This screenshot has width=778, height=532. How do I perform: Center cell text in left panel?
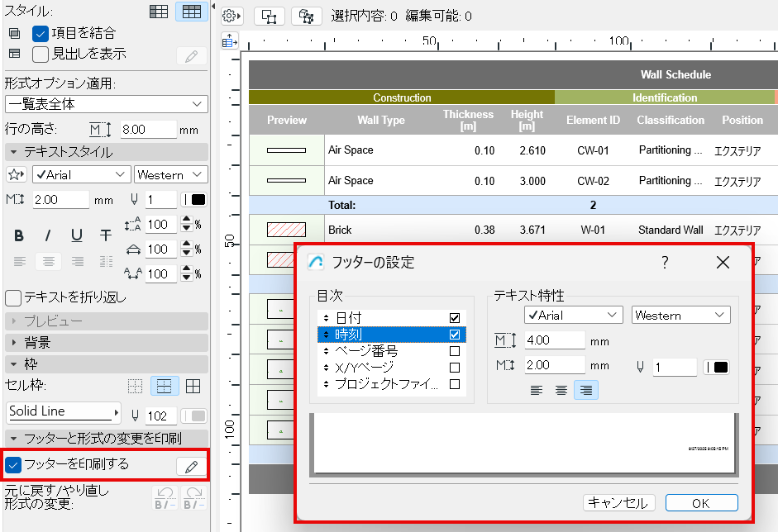tap(48, 261)
